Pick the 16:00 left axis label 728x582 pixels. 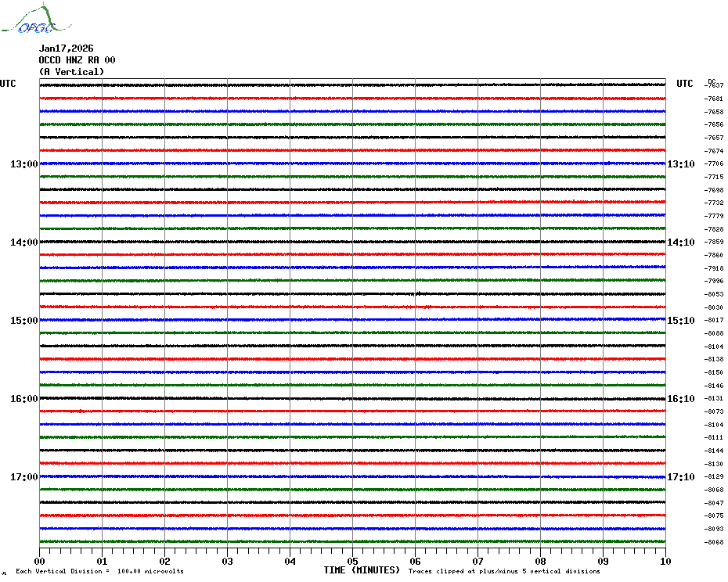point(23,399)
